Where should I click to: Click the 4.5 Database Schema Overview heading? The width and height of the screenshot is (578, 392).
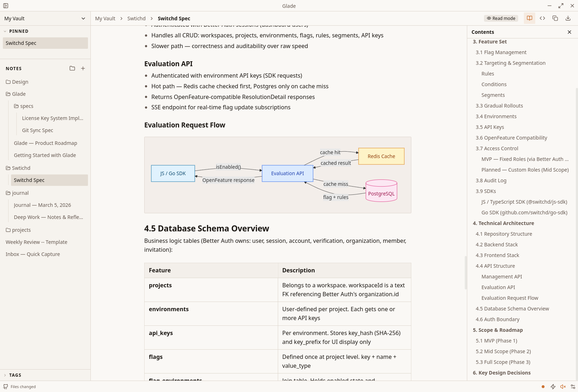tap(207, 229)
